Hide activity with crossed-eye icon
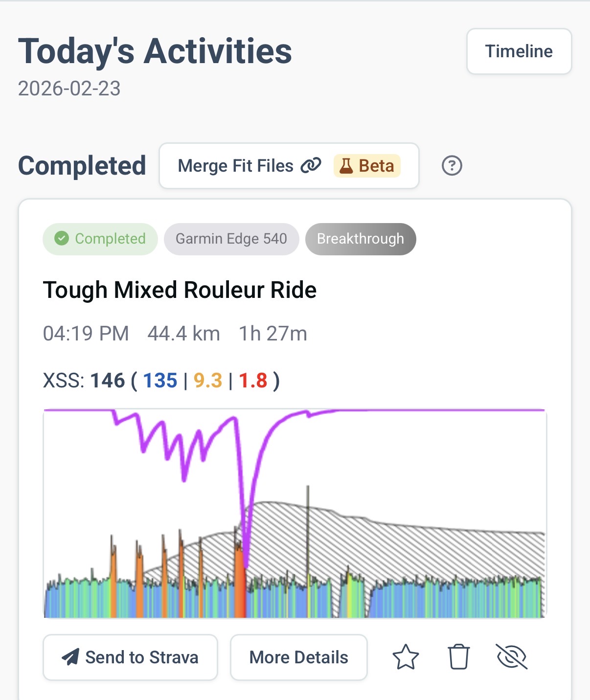Screen dimensions: 590x700 pos(511,656)
